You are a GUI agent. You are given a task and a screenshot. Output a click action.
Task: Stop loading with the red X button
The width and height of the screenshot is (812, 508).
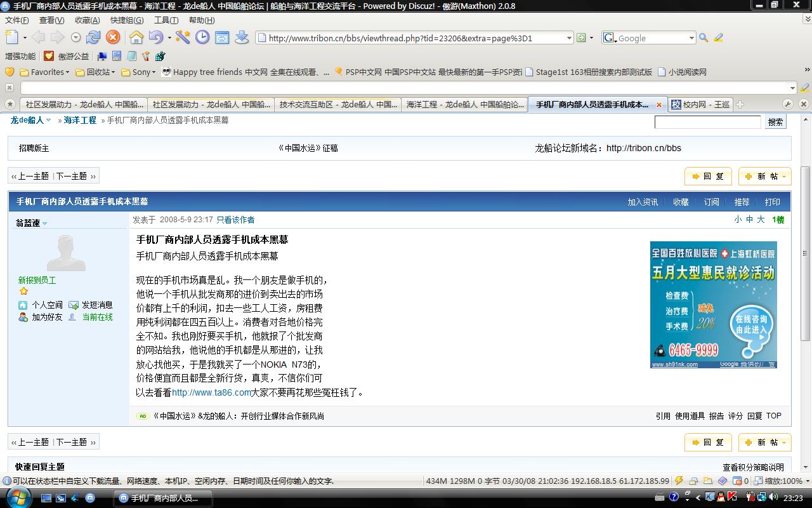coord(113,37)
